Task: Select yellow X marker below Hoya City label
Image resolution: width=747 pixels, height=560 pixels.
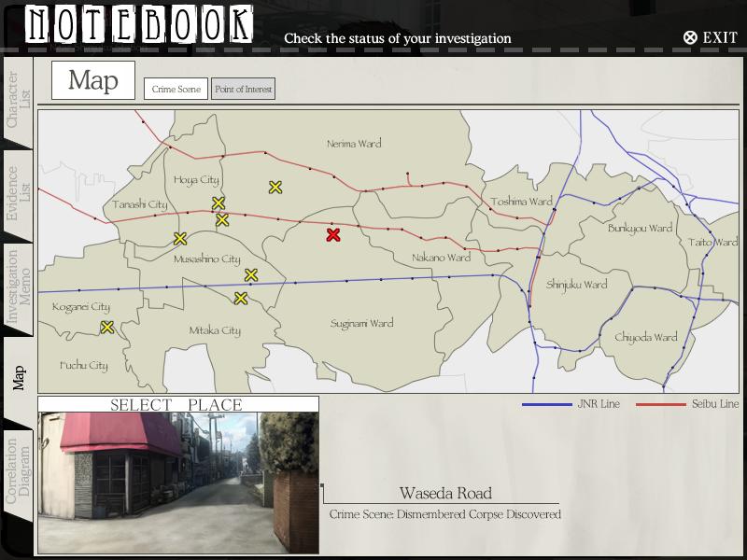Action: point(218,203)
